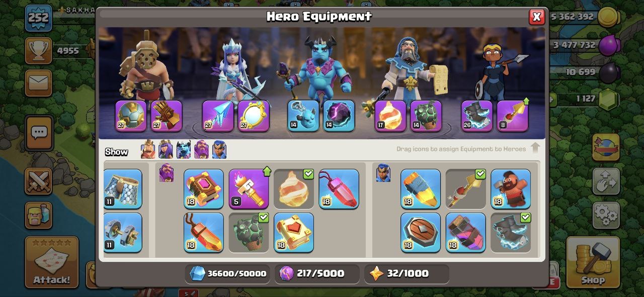Open the Attack! map button
This screenshot has height=297, width=644.
pos(52,262)
